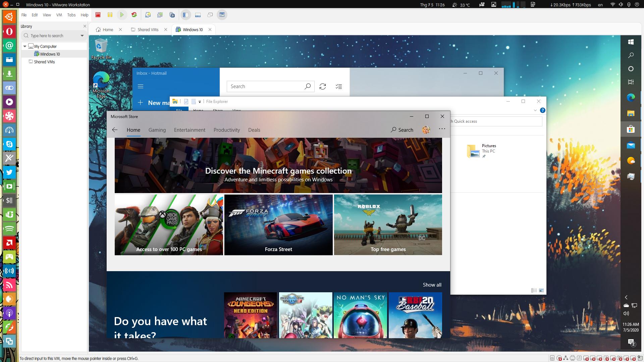Collapse the My Computer tree node
Image resolution: width=644 pixels, height=362 pixels.
[25, 46]
